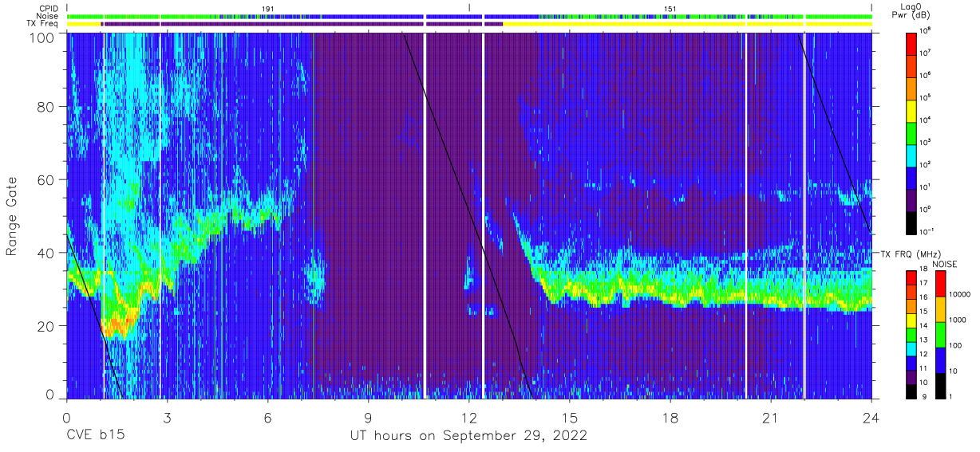980x452 pixels.
Task: Click the 10^8 label on the power colorbar
Action: [925, 31]
